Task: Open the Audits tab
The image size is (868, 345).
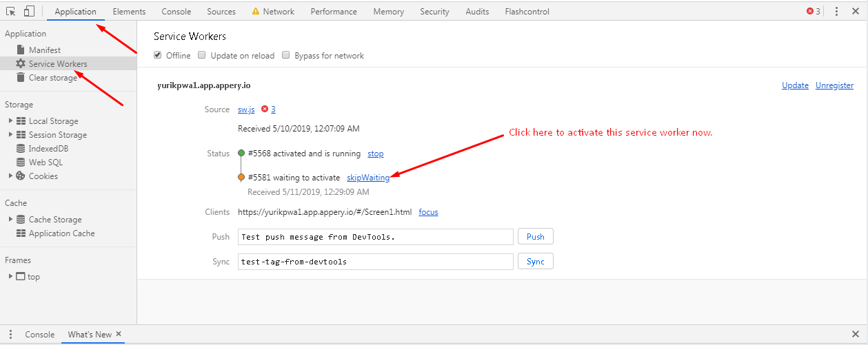Action: click(x=477, y=12)
